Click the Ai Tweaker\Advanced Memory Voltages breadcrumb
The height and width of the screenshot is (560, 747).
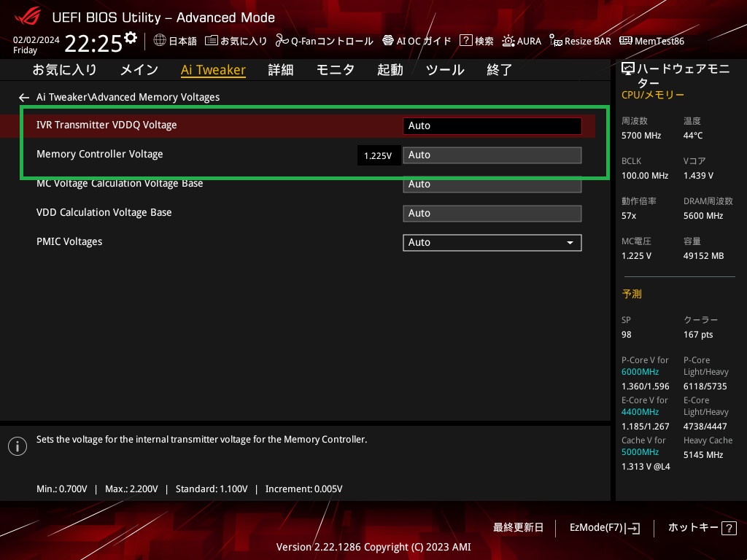pos(128,97)
